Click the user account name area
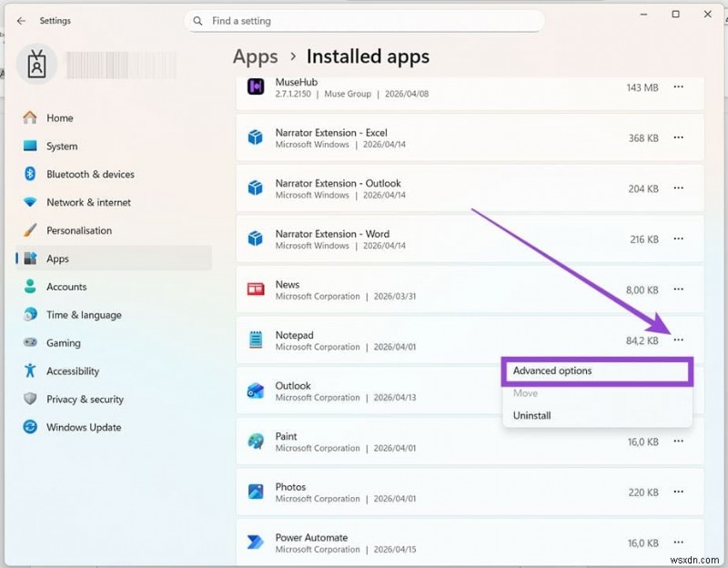The width and height of the screenshot is (728, 568). click(121, 65)
